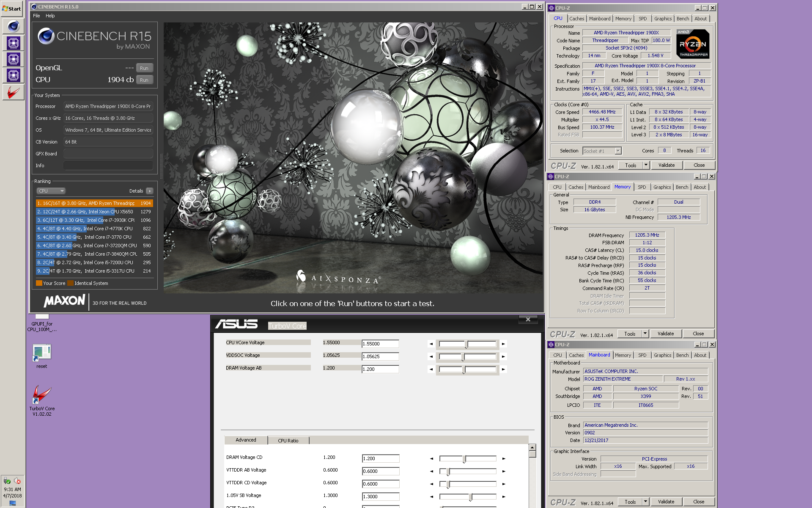Image resolution: width=812 pixels, height=508 pixels.
Task: Click Validate in Memory CPU-Z window
Action: click(x=666, y=334)
